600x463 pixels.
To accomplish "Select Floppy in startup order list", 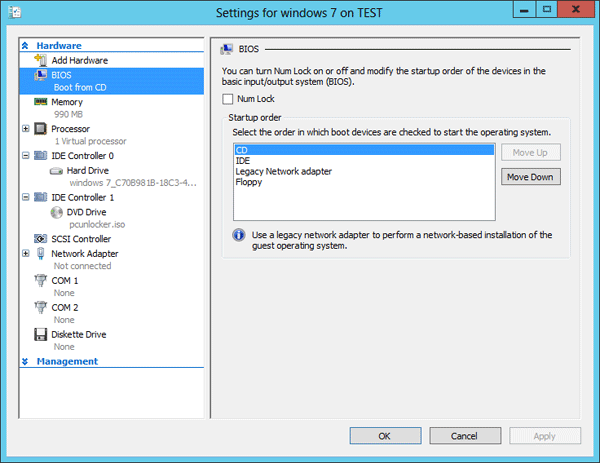I will [249, 183].
